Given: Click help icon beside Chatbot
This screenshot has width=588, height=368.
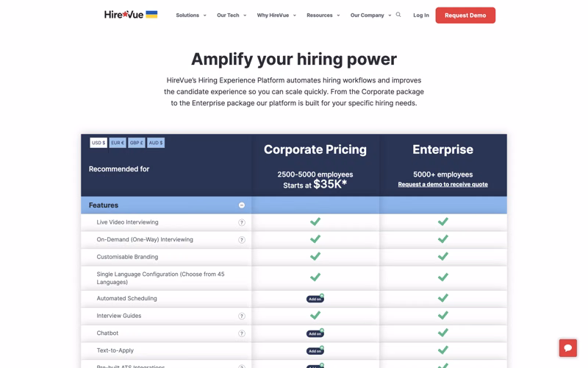Looking at the screenshot, I should coord(242,333).
